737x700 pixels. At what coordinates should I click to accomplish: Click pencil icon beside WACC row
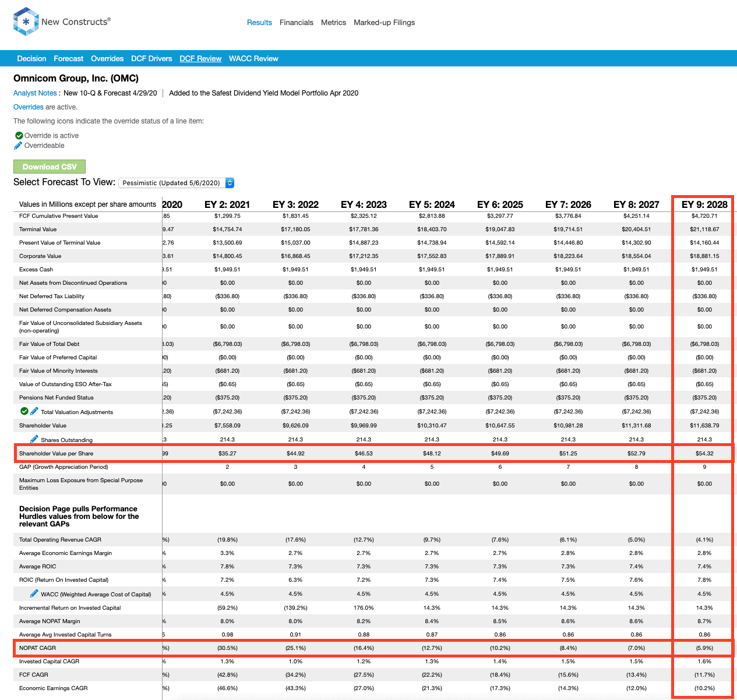point(34,593)
